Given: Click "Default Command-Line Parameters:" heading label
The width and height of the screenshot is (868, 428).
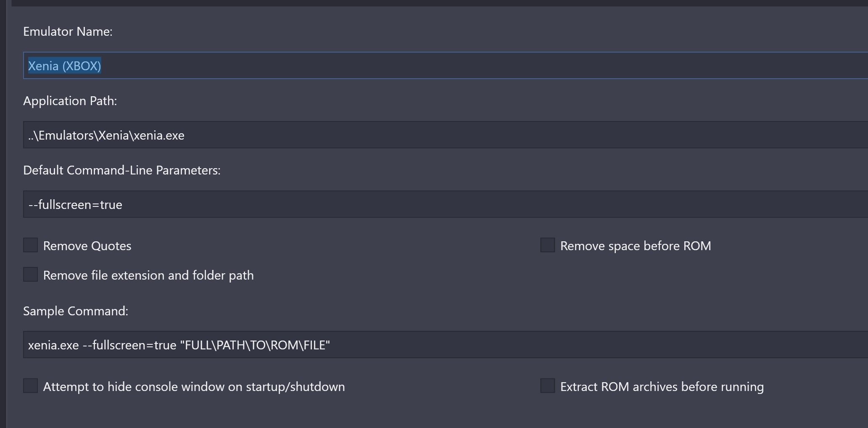Looking at the screenshot, I should pyautogui.click(x=122, y=170).
